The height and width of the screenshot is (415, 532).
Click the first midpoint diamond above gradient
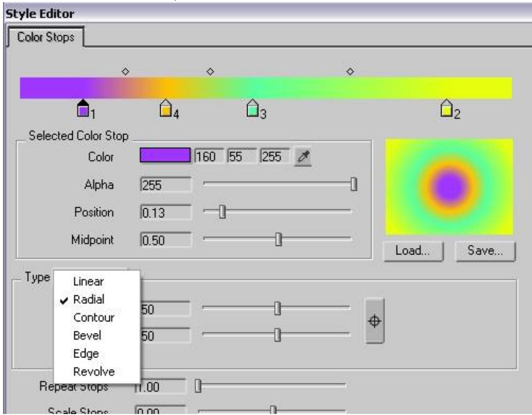126,71
